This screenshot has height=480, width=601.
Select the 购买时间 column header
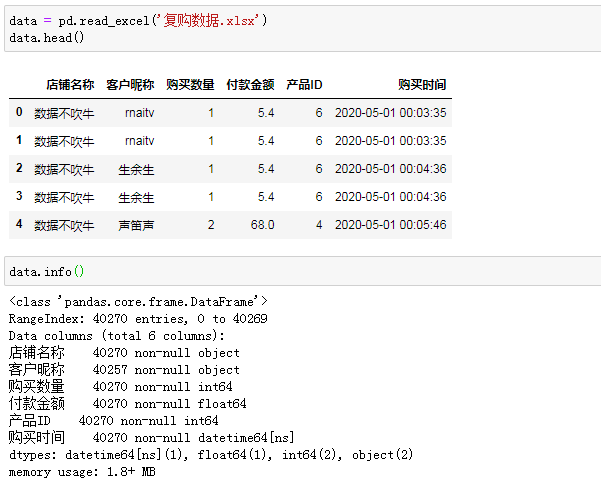point(422,84)
